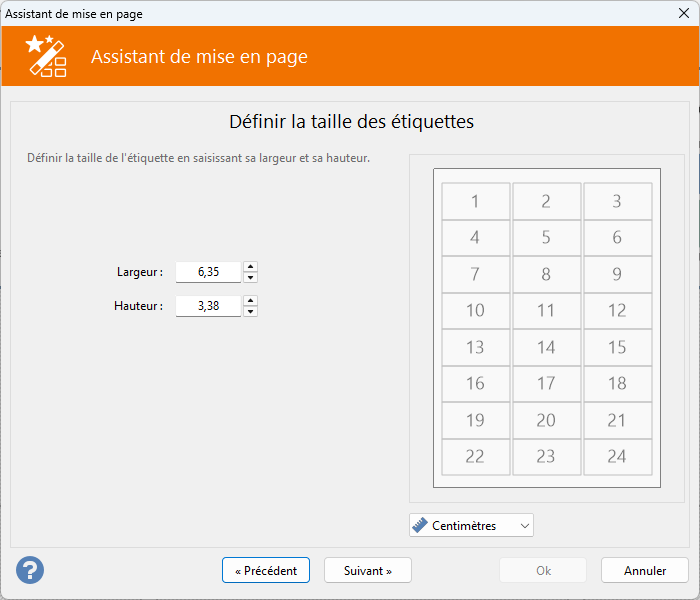
Task: Cancel the wizard with Annuler
Action: 645,570
